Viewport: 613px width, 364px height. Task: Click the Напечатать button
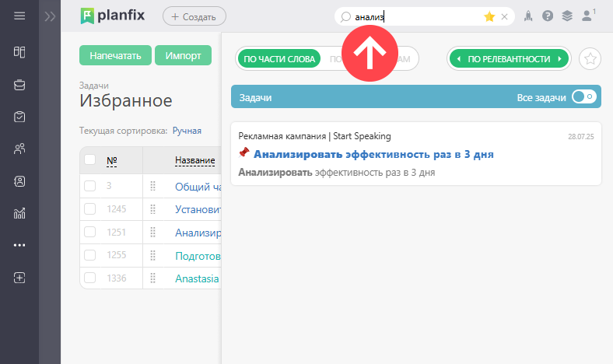tap(115, 55)
